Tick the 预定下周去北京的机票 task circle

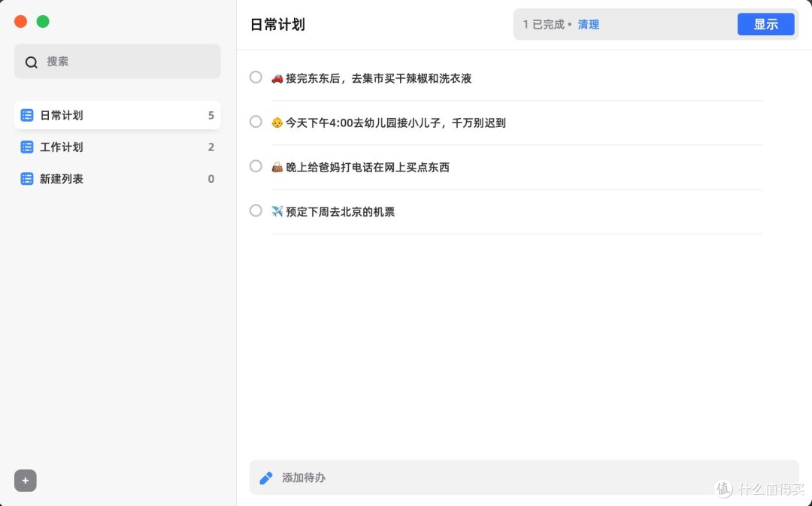pyautogui.click(x=256, y=211)
